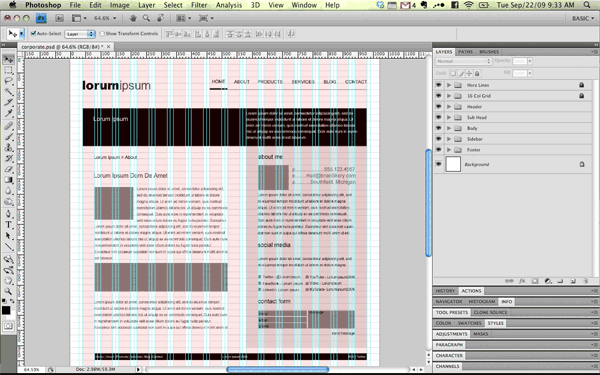Uncheck the Auto-Select checkbox

[x=33, y=33]
